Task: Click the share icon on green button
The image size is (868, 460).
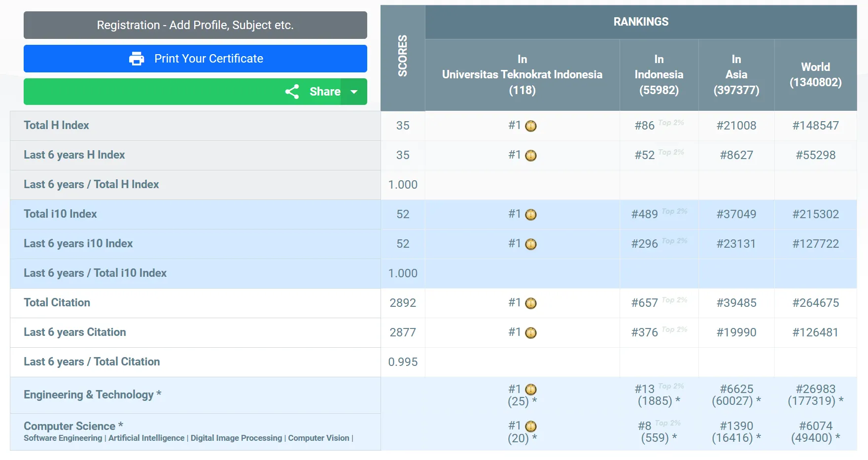Action: pos(292,92)
